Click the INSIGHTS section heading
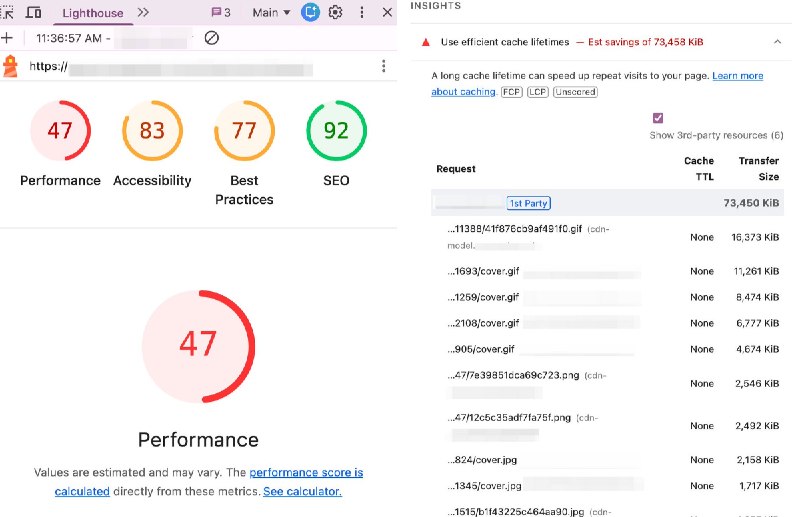 [x=436, y=6]
